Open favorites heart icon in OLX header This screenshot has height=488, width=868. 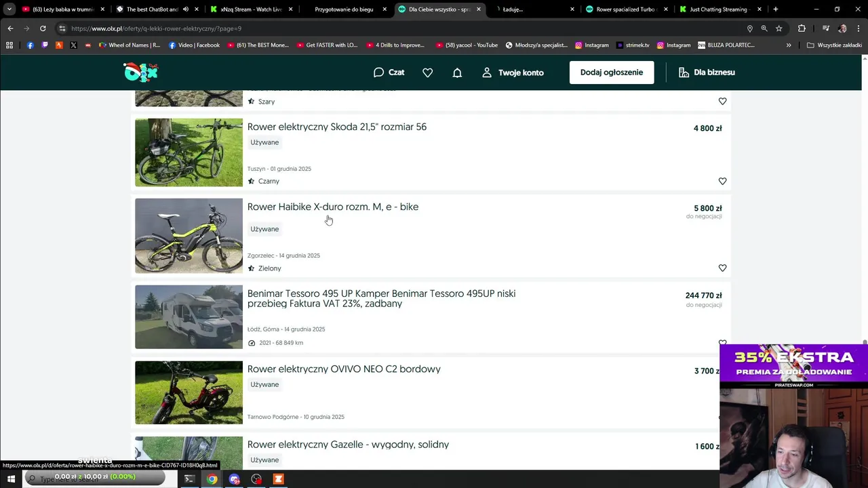[427, 73]
